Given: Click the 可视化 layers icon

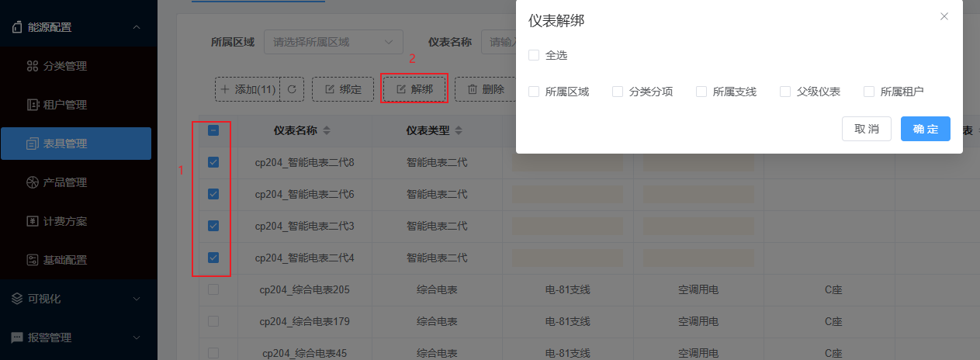Looking at the screenshot, I should click(x=17, y=299).
